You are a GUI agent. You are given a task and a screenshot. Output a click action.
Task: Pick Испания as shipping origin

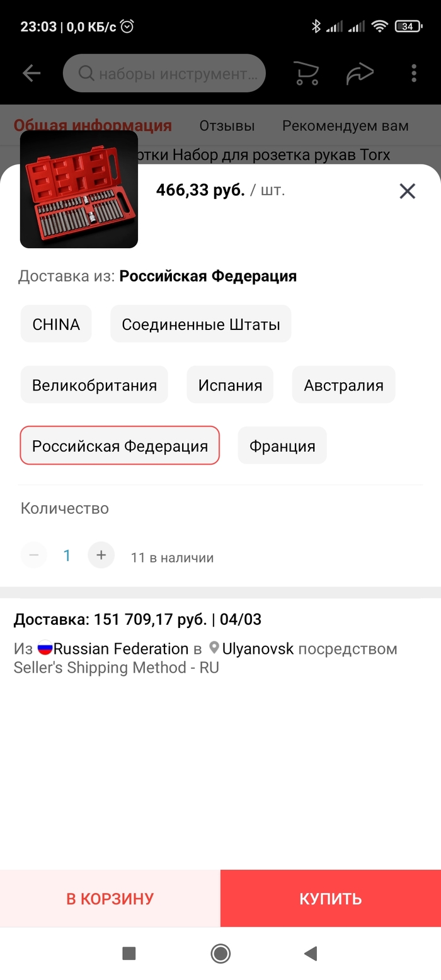(x=230, y=385)
